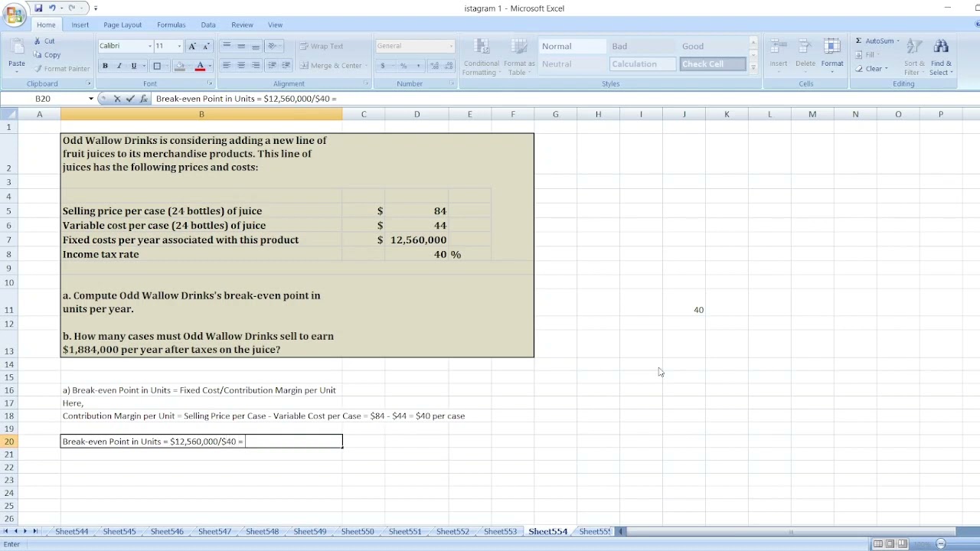Screen dimensions: 980x551
Task: Increase font size with Grow Font icon
Action: (192, 46)
